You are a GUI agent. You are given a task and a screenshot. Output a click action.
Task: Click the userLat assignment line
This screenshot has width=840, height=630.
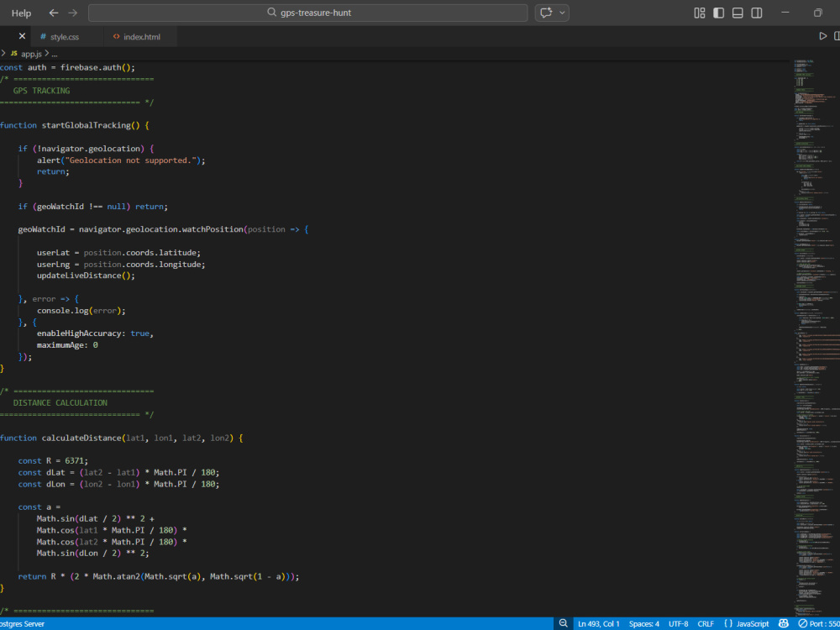(x=119, y=253)
